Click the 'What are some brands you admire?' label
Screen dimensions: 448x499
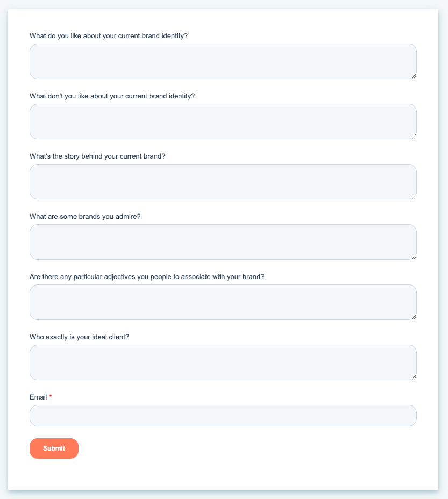[x=85, y=216]
